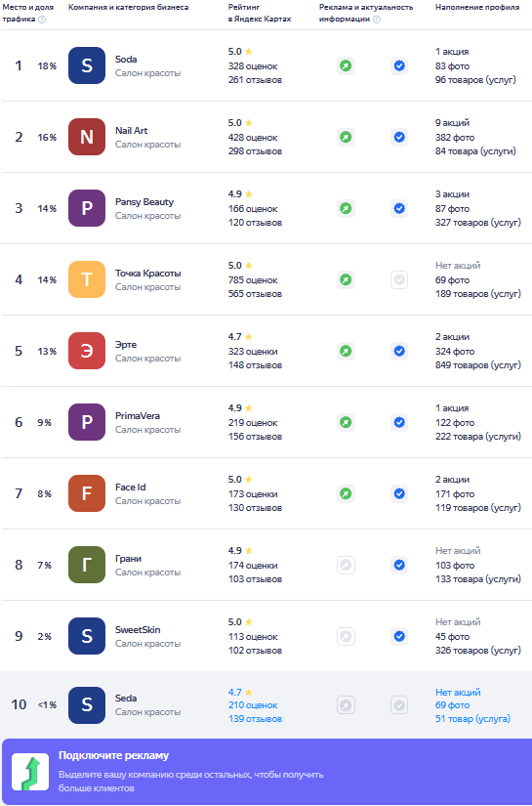This screenshot has width=532, height=806.
Task: Open the '139 отзывов' link for Seda
Action: [x=255, y=719]
